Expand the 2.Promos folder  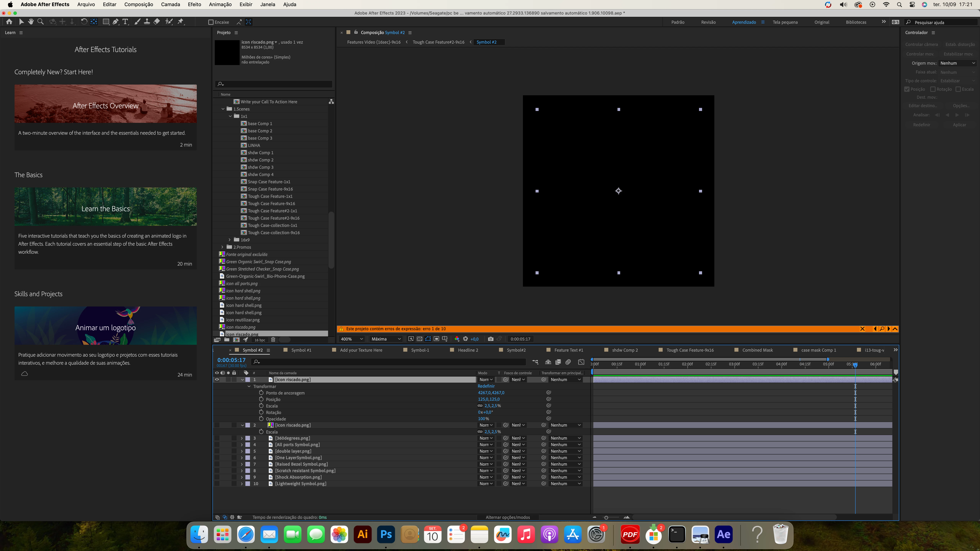(x=223, y=247)
